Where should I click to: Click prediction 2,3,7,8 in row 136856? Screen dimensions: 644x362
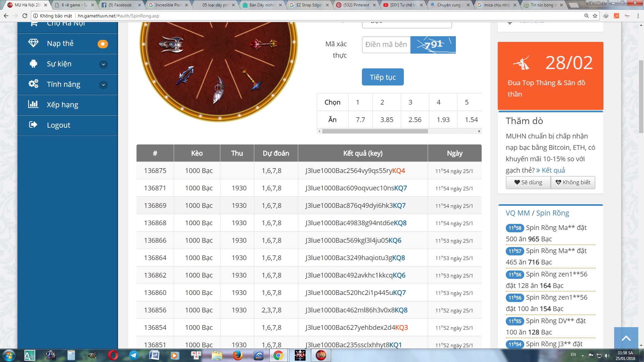tap(271, 310)
